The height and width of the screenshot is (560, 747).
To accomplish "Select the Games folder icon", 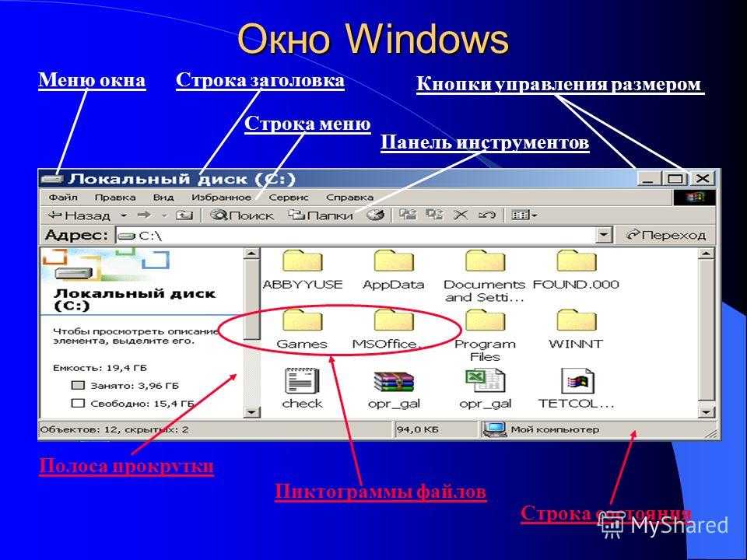I will tap(302, 320).
